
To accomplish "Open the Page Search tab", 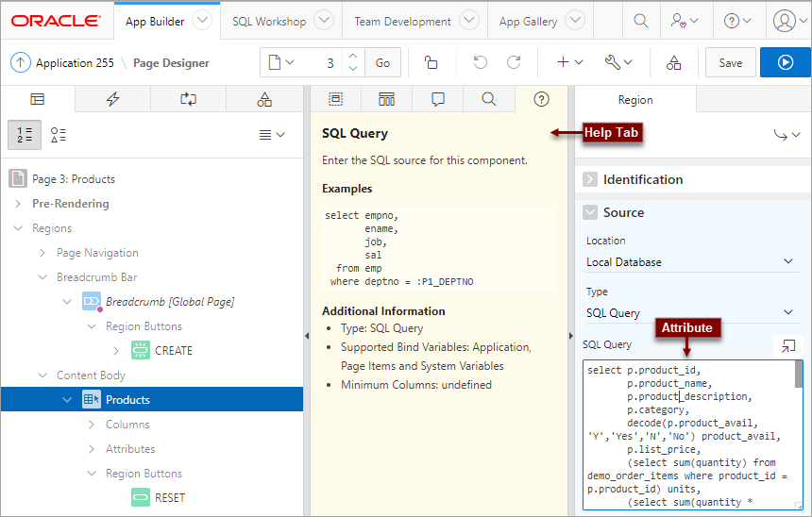I will (489, 99).
